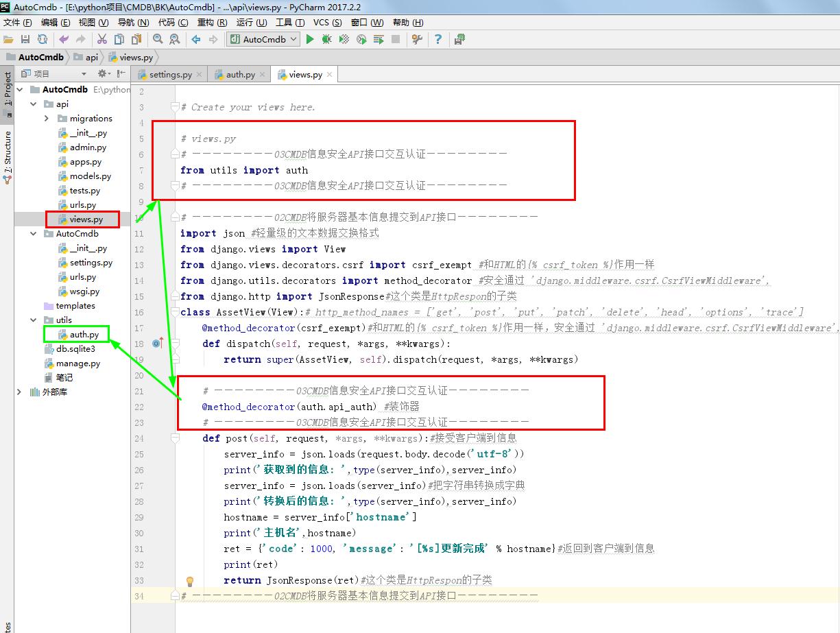Viewport: 840px width, 633px height.
Task: Collapse the inner AutoCmdb package arrow
Action: tap(33, 234)
